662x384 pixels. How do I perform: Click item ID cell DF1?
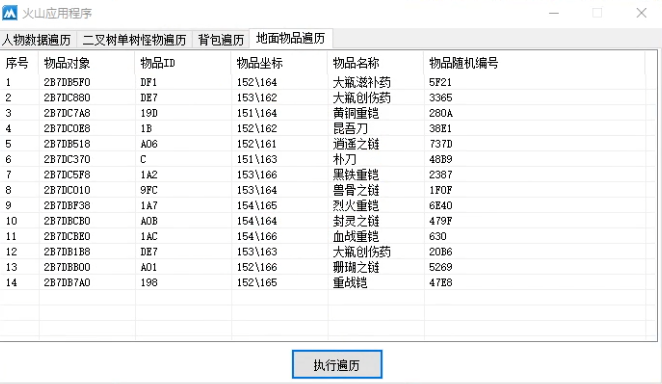pos(149,82)
